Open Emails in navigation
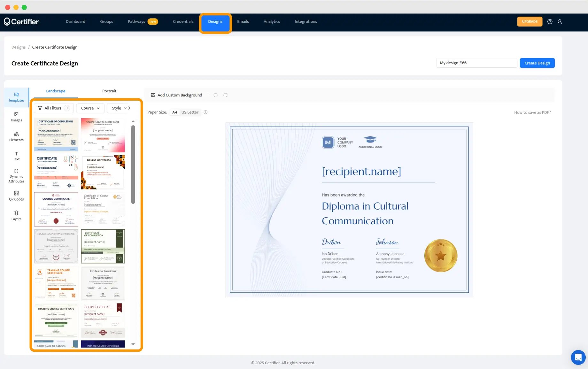Screen dimensions: 588x369 pos(243,21)
